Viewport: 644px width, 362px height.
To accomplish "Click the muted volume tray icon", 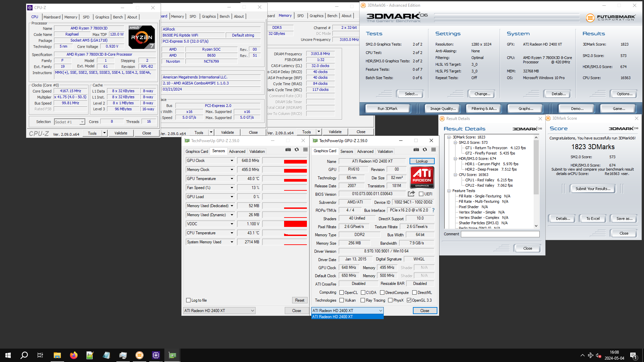I will 598,355.
